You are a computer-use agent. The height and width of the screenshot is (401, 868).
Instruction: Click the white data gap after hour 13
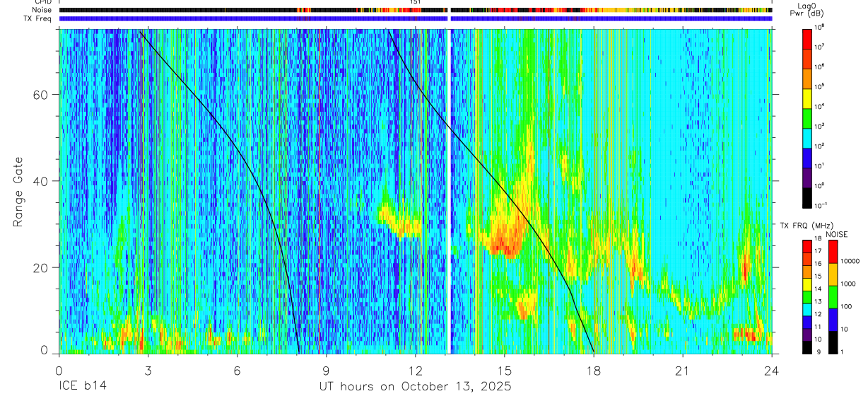click(x=449, y=191)
